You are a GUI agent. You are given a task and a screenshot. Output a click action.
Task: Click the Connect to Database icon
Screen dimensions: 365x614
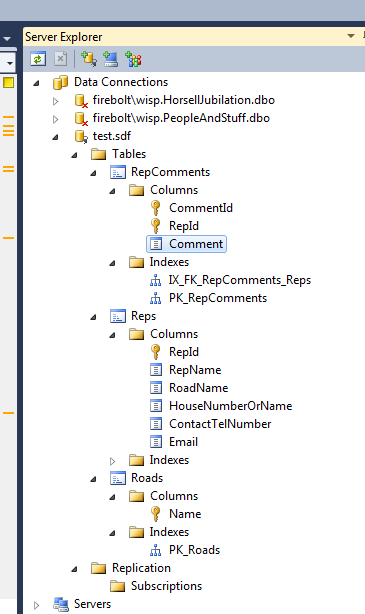click(x=89, y=60)
